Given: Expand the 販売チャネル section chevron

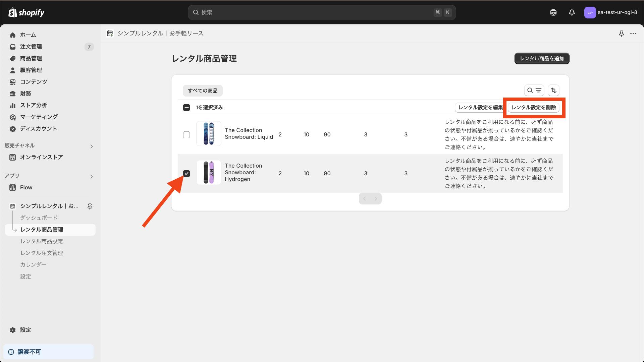Looking at the screenshot, I should pos(92,146).
